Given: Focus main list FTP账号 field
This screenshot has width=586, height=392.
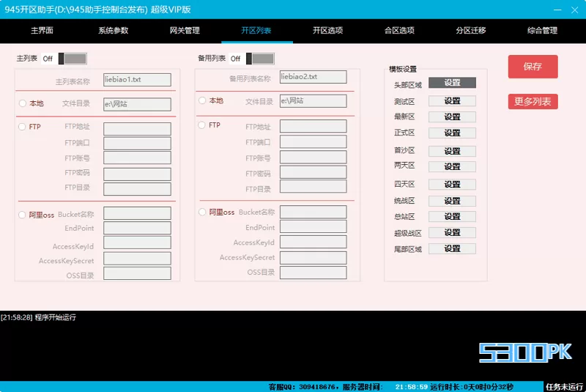Looking at the screenshot, I should click(137, 158).
